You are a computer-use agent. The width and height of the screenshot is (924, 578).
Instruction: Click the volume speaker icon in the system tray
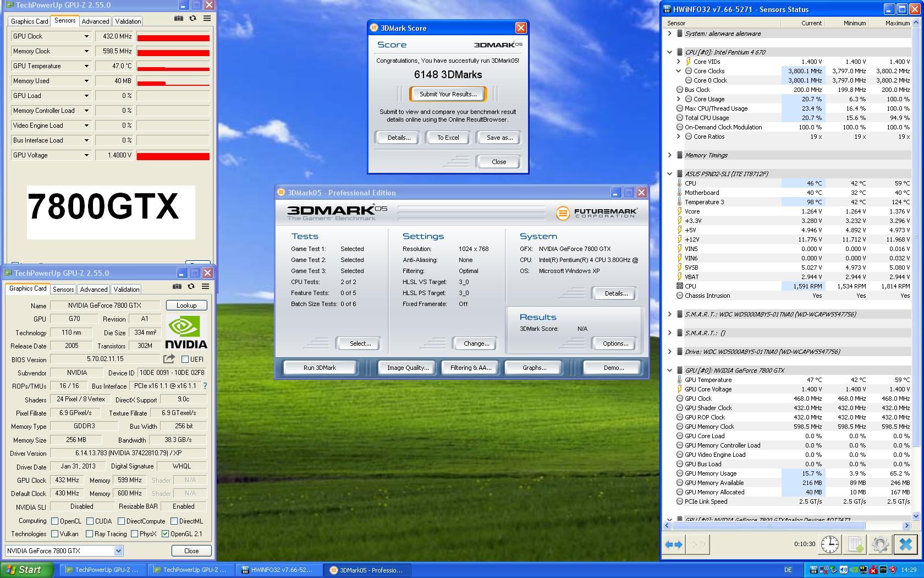[x=843, y=570]
